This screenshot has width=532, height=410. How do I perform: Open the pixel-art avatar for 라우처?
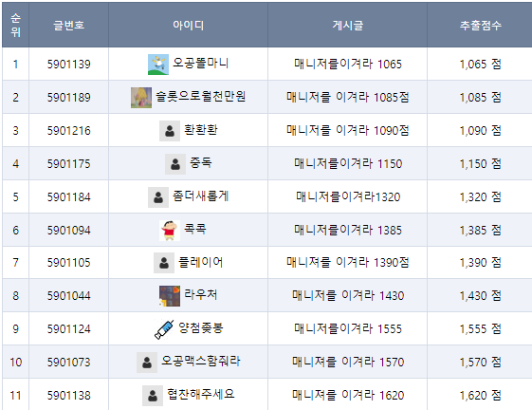(170, 296)
